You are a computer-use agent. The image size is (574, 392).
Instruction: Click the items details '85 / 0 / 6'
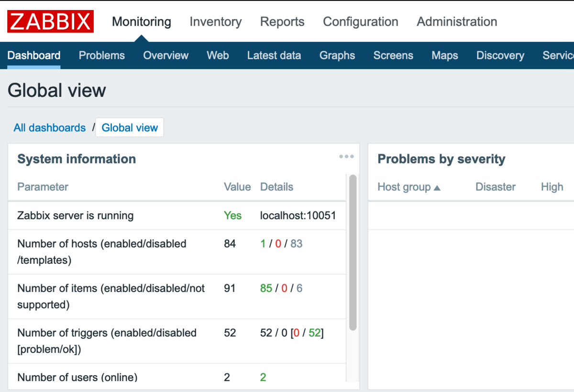[281, 288]
